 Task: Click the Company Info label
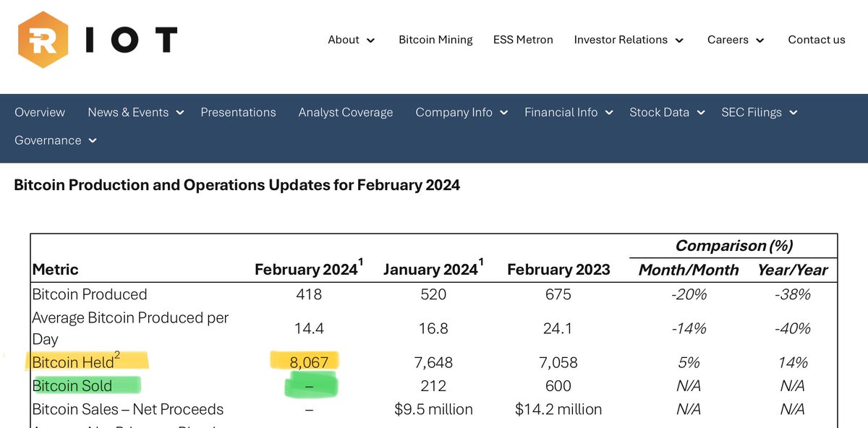pos(454,112)
